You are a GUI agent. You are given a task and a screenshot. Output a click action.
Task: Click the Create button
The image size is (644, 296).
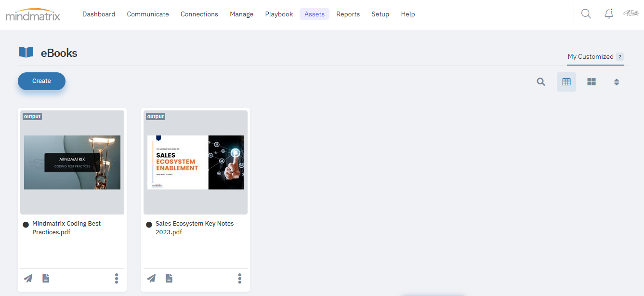tap(41, 81)
